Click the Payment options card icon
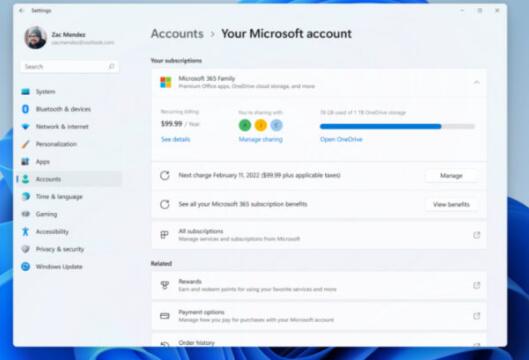This screenshot has height=360, width=529. point(165,316)
